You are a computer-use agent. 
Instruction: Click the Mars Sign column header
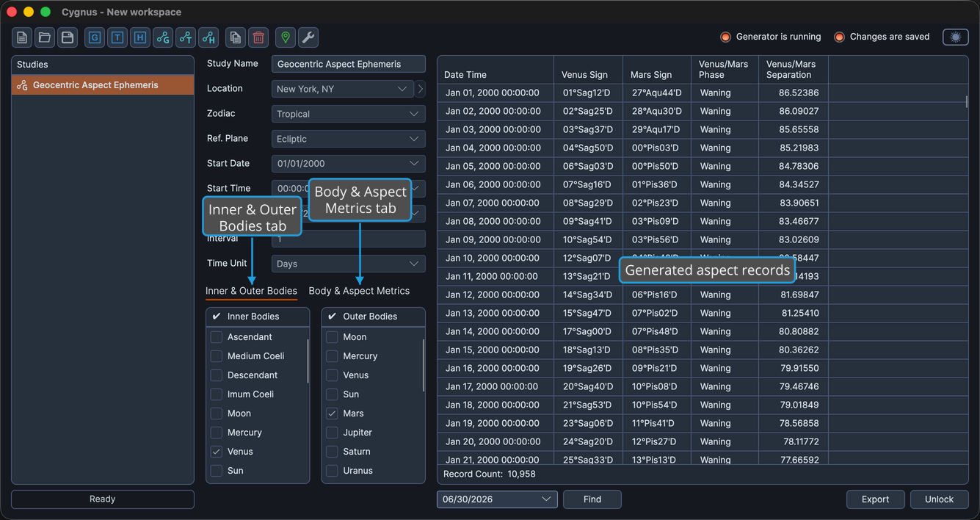656,70
